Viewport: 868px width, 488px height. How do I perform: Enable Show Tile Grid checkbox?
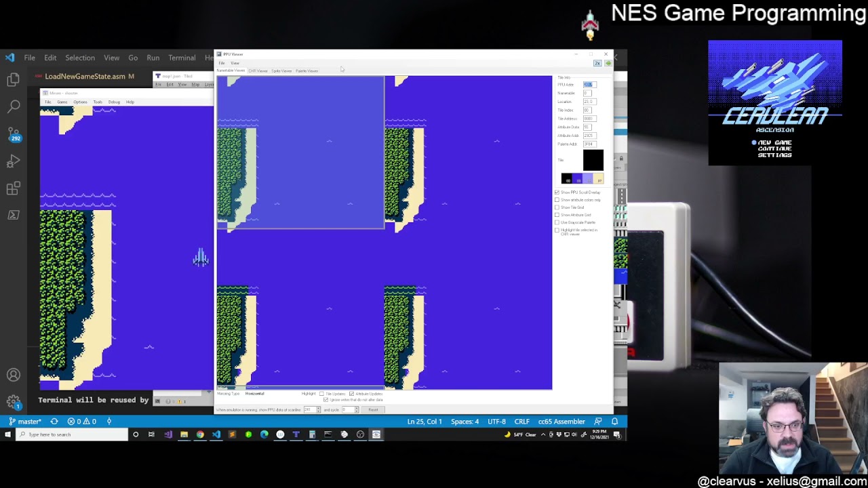(557, 207)
